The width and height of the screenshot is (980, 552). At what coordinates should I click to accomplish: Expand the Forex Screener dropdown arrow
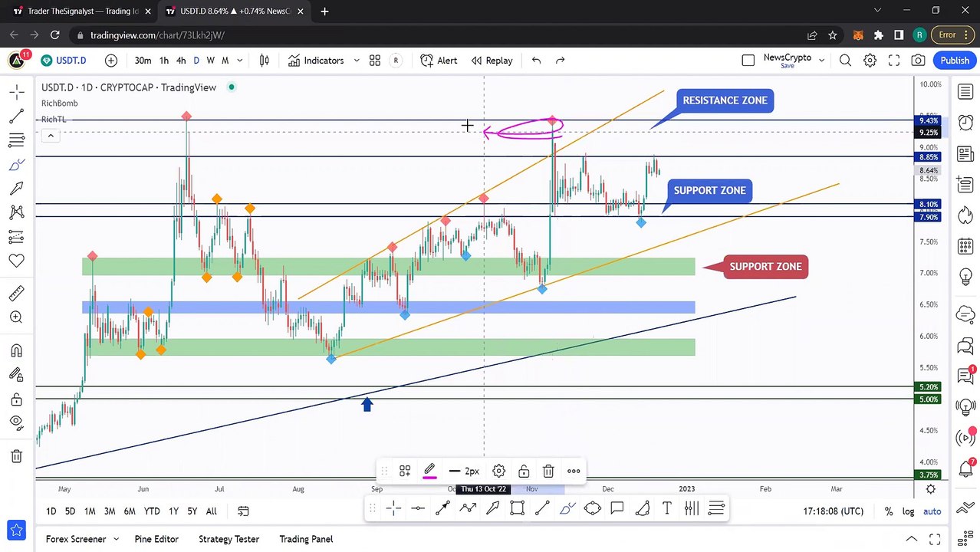point(117,539)
